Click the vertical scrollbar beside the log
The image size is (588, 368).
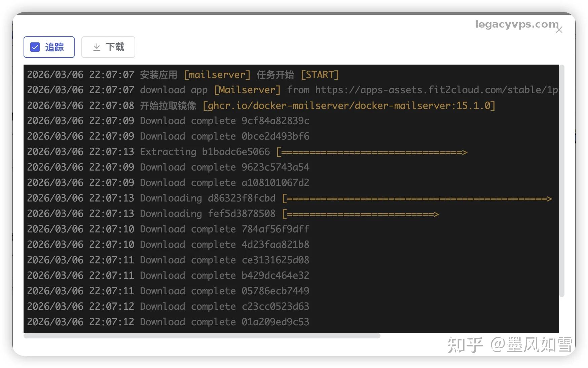562,181
